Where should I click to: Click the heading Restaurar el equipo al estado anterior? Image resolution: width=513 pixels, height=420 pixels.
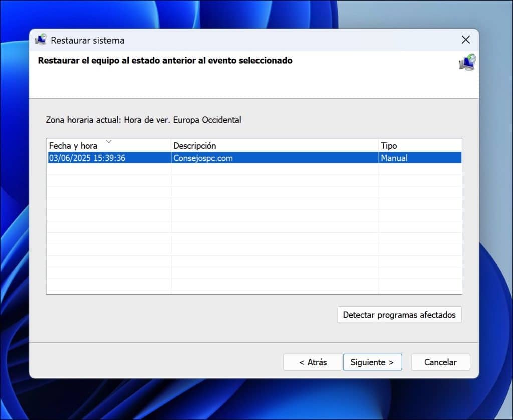click(165, 61)
